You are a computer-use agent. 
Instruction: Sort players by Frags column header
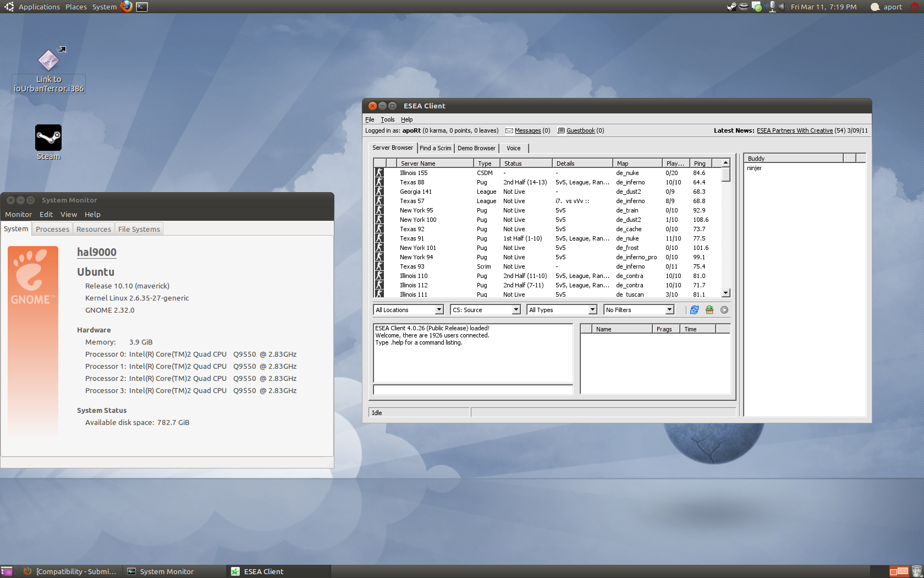pos(666,329)
